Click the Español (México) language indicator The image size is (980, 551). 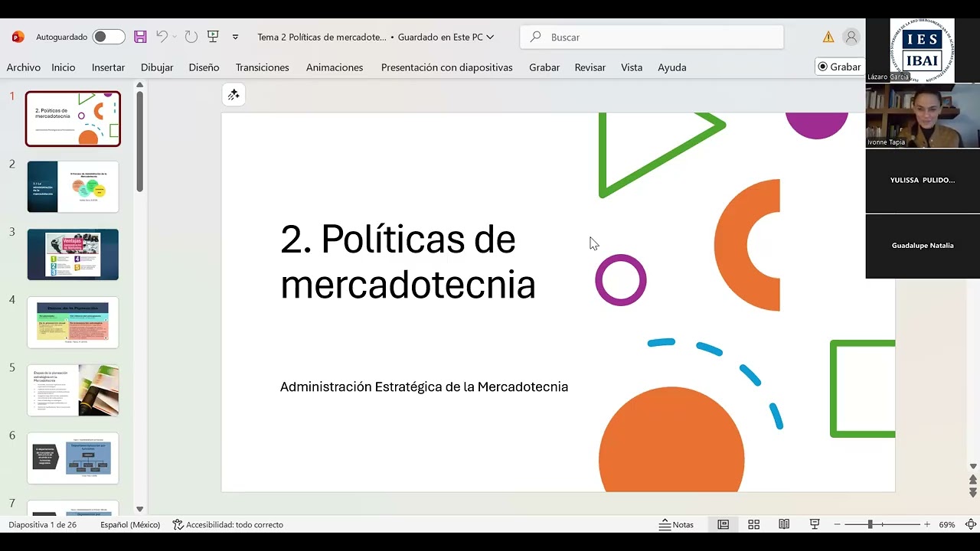point(130,525)
